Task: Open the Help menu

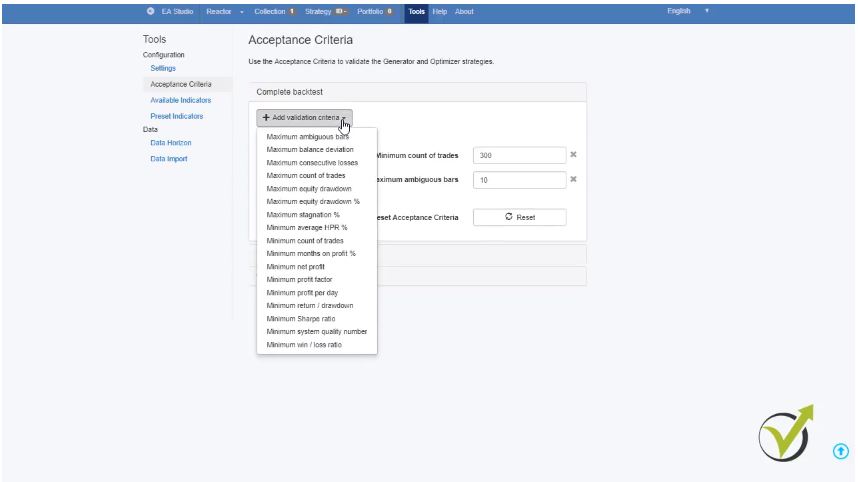Action: point(440,11)
